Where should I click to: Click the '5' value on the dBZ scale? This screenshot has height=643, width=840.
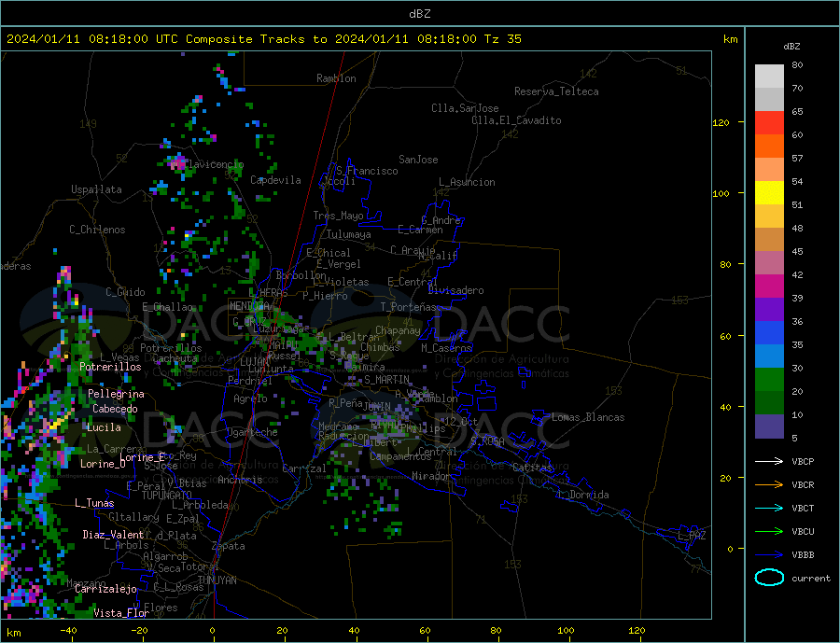pyautogui.click(x=794, y=438)
